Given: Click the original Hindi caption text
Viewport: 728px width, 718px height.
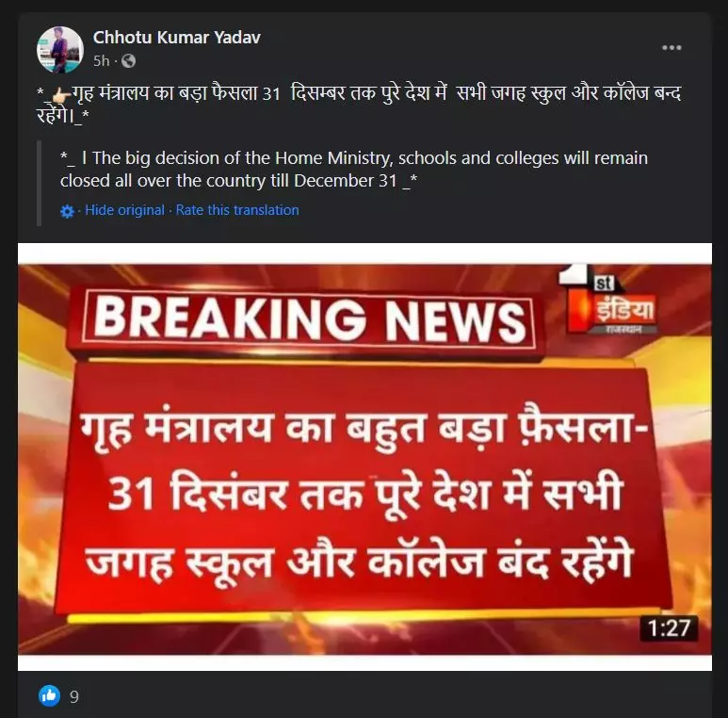Looking at the screenshot, I should [x=359, y=105].
